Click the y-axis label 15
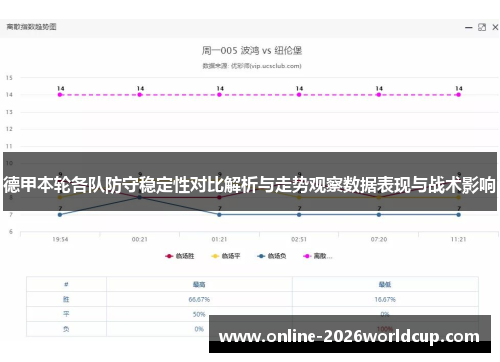The width and height of the screenshot is (500, 362). coord(9,78)
